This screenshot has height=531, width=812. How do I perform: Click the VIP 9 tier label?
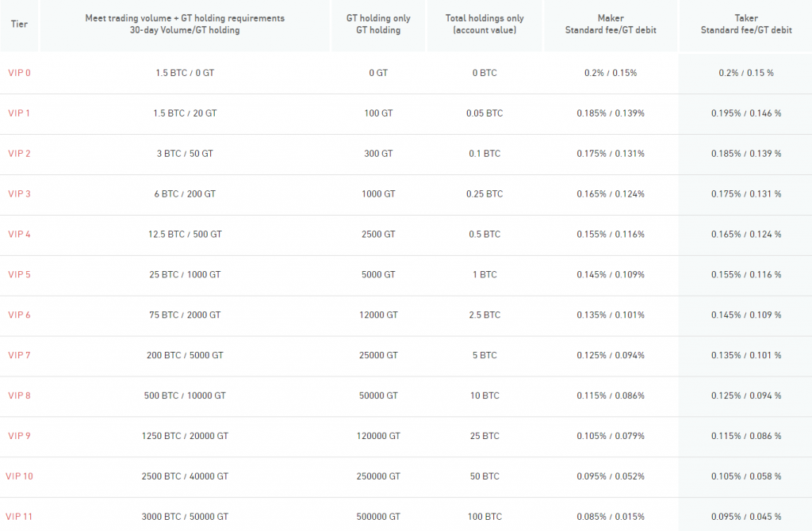tap(19, 436)
